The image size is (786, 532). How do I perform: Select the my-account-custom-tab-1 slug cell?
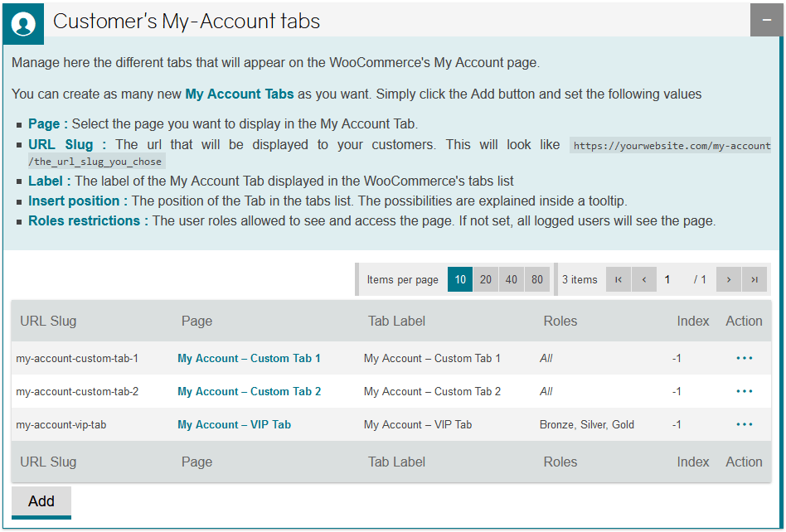[77, 358]
